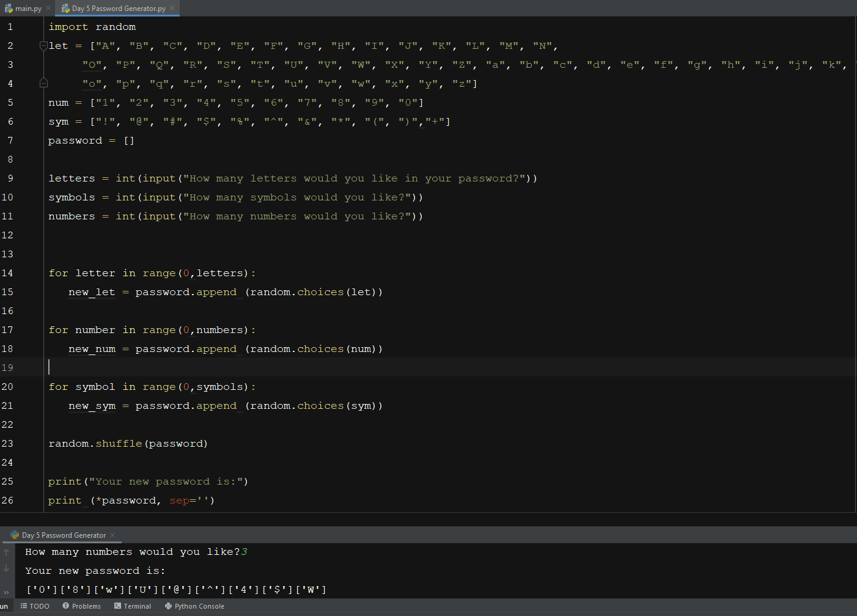Click the Python icon on the run console tab

13,535
